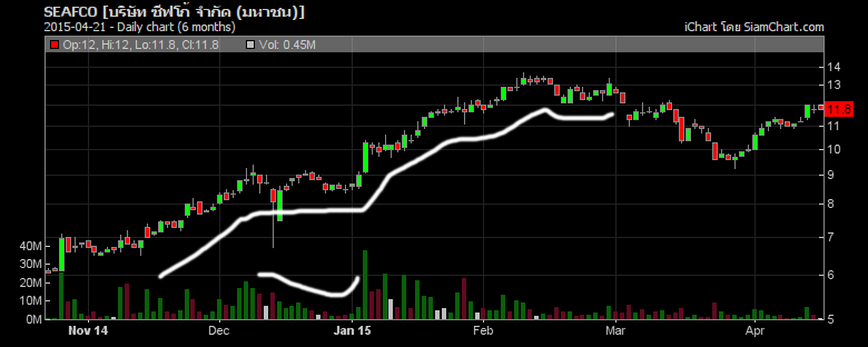Click the 'Nov 14' date axis label
The image size is (868, 347).
point(88,331)
